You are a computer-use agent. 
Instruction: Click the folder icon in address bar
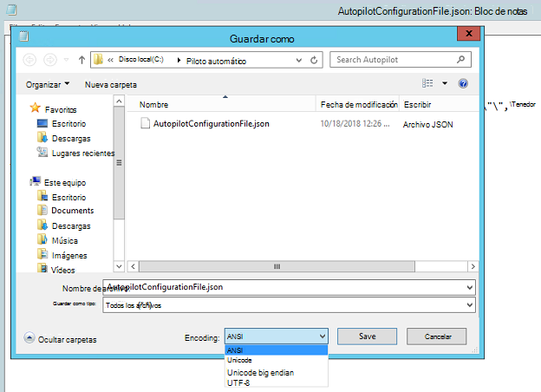pos(98,59)
